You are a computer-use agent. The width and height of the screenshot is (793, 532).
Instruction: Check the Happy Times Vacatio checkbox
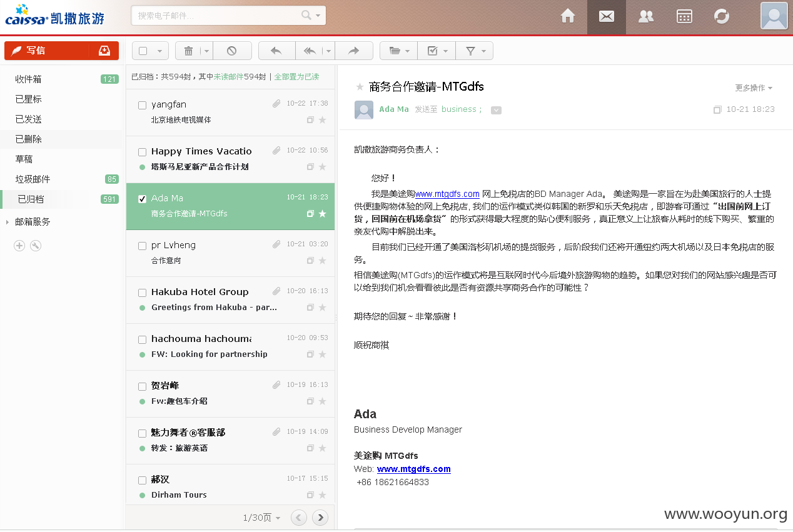[x=142, y=152]
